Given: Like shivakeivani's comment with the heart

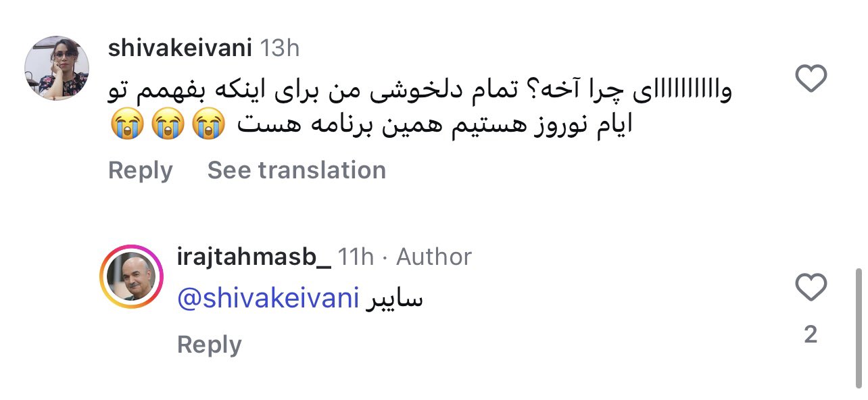Looking at the screenshot, I should click(x=811, y=80).
